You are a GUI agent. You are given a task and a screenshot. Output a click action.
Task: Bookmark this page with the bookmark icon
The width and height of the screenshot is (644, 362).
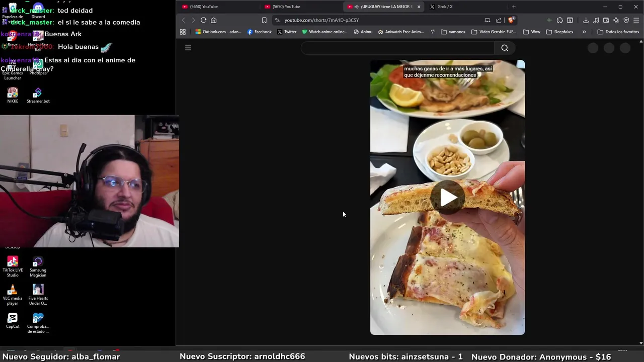264,20
